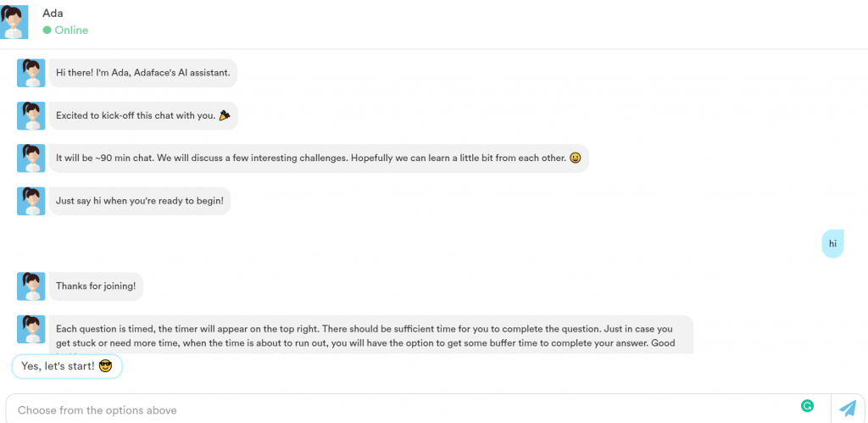Click the avatar beside "Each question is timed" message
The height and width of the screenshot is (423, 868).
31,329
